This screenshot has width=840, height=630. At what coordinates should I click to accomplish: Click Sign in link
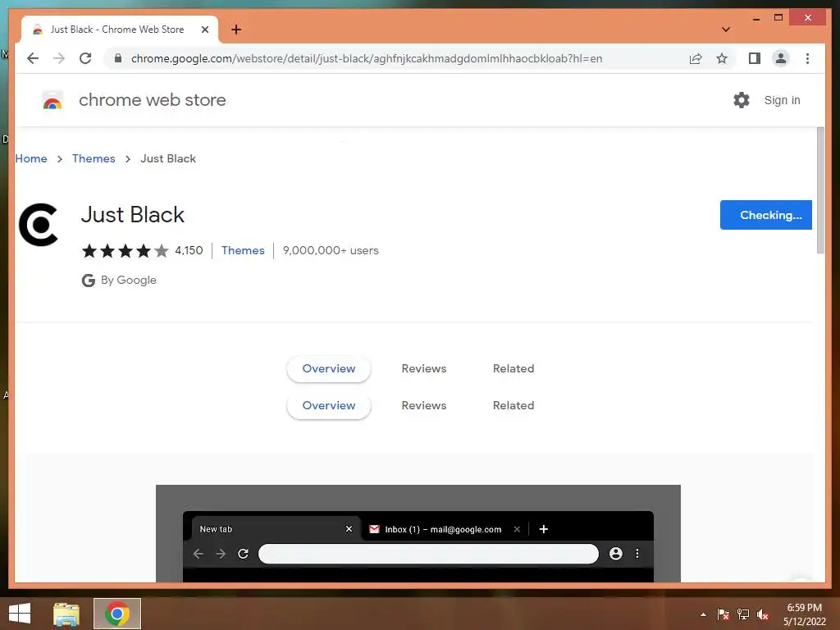click(x=782, y=100)
